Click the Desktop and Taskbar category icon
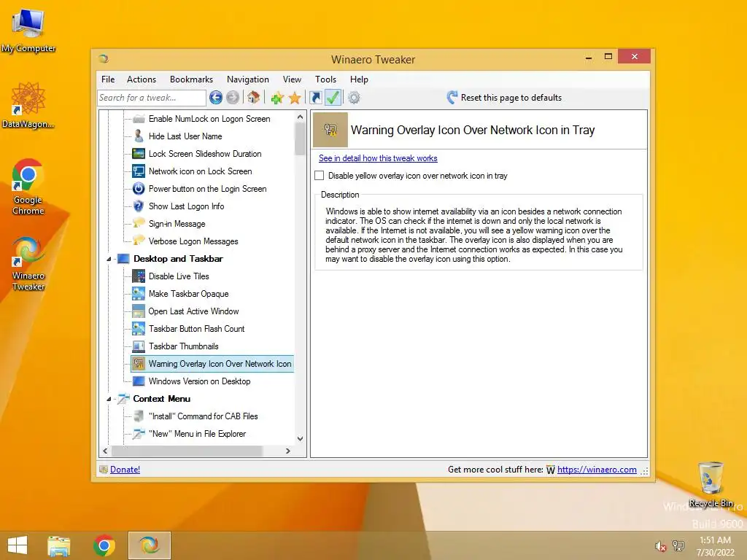The height and width of the screenshot is (560, 747). [123, 259]
